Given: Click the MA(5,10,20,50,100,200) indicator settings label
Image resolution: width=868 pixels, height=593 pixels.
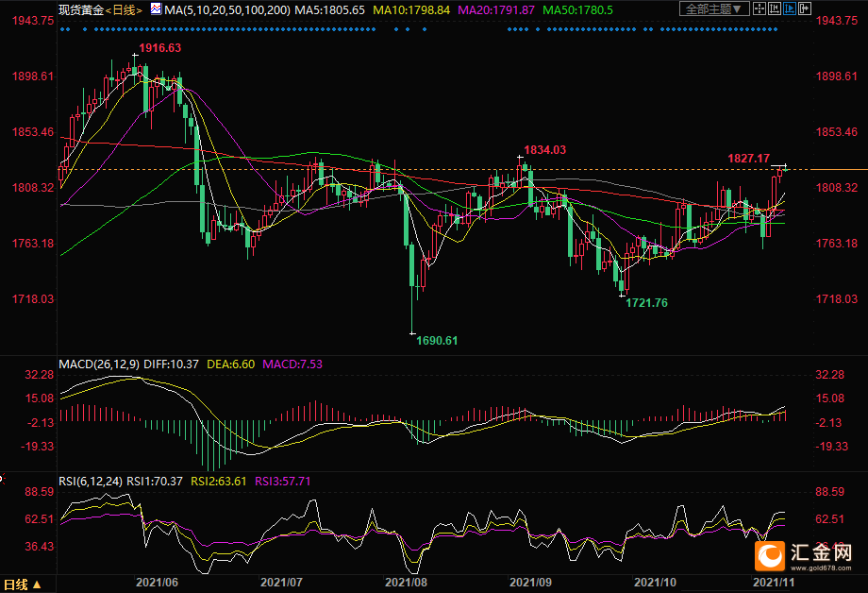Looking at the screenshot, I should coord(227,10).
